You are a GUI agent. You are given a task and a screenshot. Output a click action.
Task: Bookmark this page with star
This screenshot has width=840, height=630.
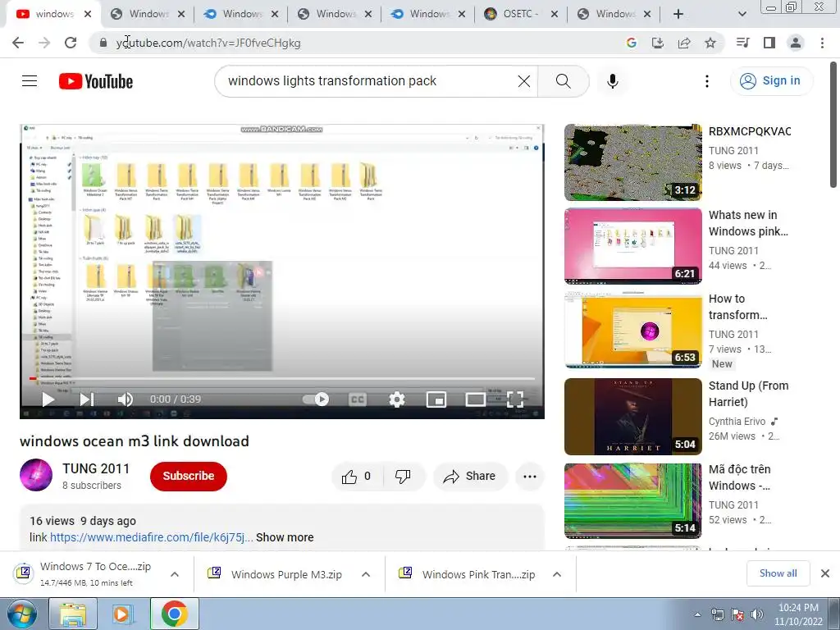[710, 43]
